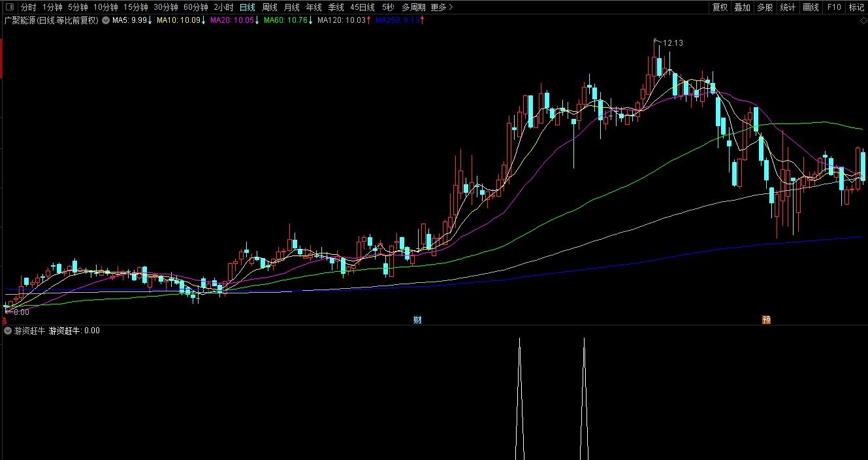Click the 12.13 high price label
Screen dimensions: 868x460
[x=673, y=43]
